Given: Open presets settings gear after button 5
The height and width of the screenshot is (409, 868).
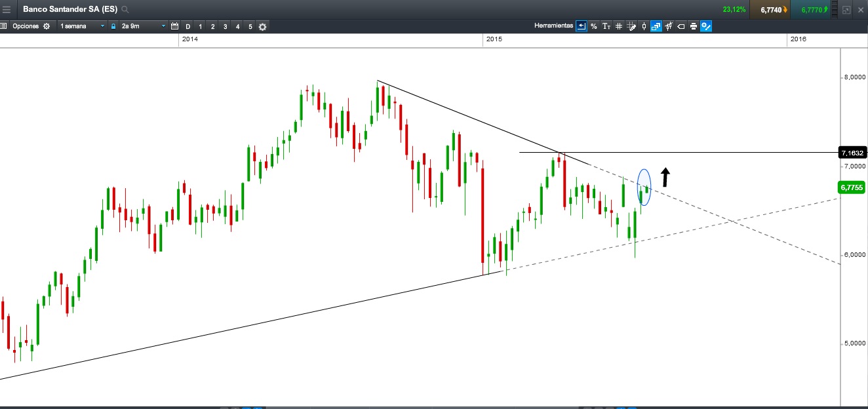Looking at the screenshot, I should pos(263,26).
